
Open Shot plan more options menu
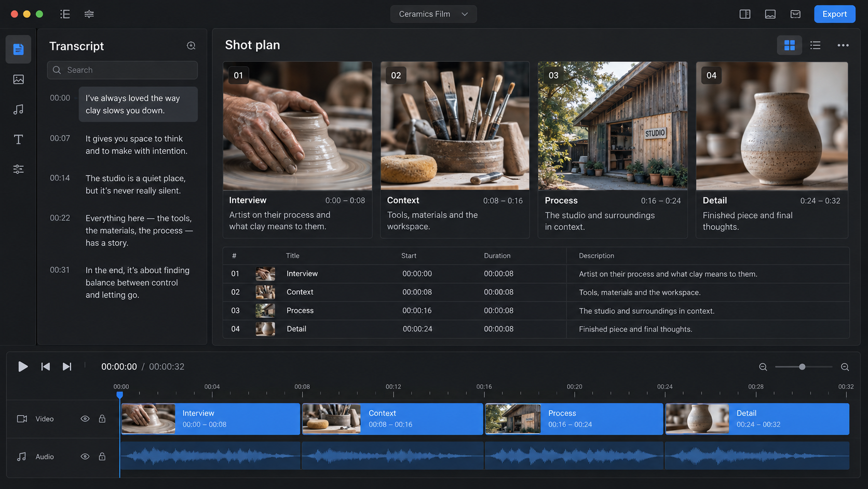[x=843, y=45]
